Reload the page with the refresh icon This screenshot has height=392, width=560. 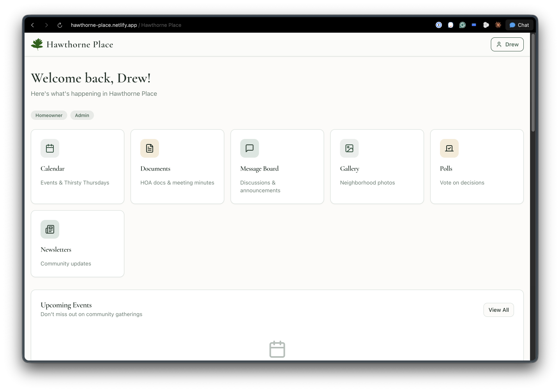[59, 25]
